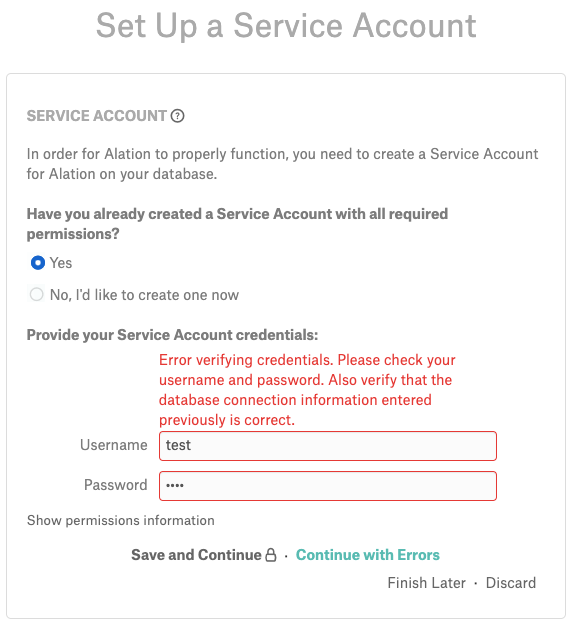Click the help icon beside SERVICE ACCOUNT
574x626 pixels.
[177, 116]
